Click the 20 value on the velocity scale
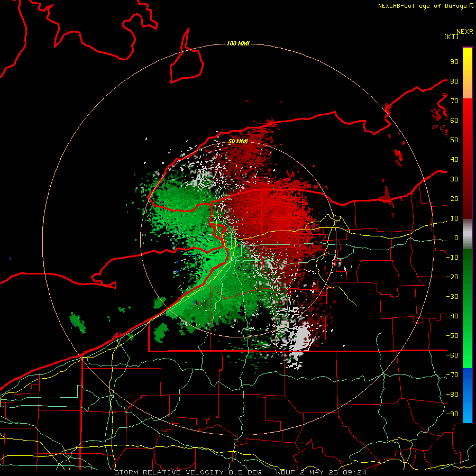This screenshot has width=476, height=476. (454, 199)
